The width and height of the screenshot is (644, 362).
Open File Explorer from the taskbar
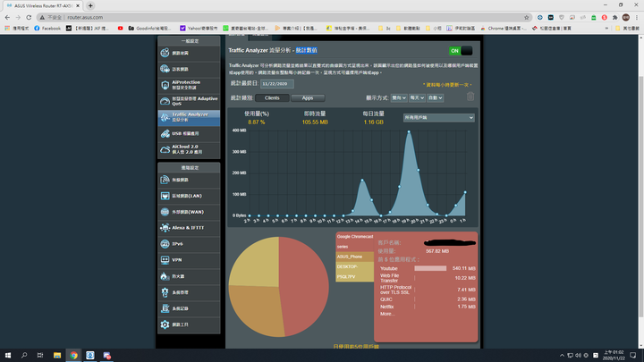coord(57,355)
